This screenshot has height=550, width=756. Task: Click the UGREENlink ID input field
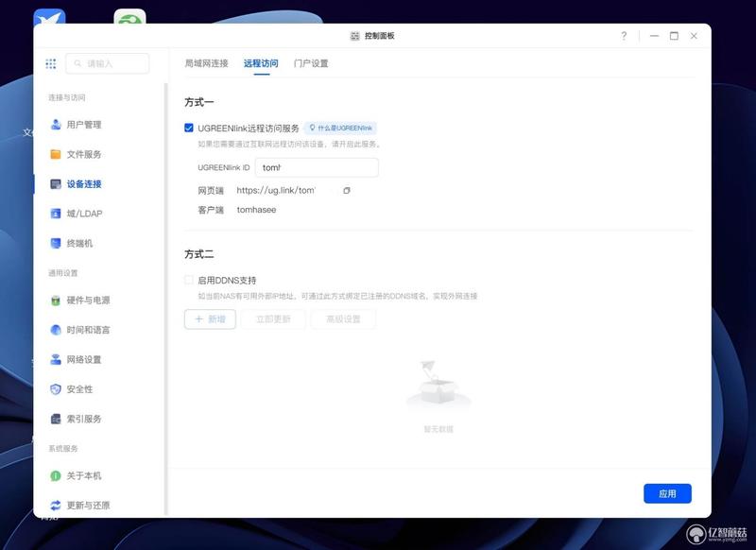[x=317, y=168]
